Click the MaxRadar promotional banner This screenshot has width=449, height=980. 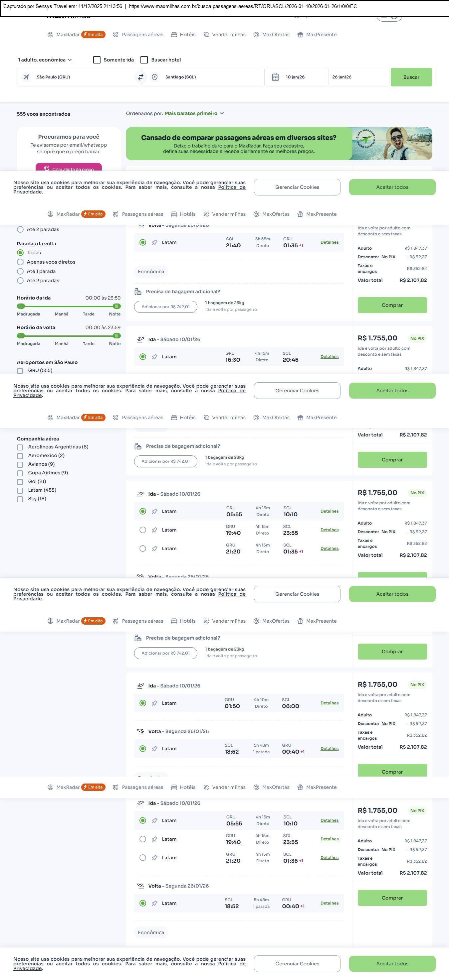click(279, 143)
